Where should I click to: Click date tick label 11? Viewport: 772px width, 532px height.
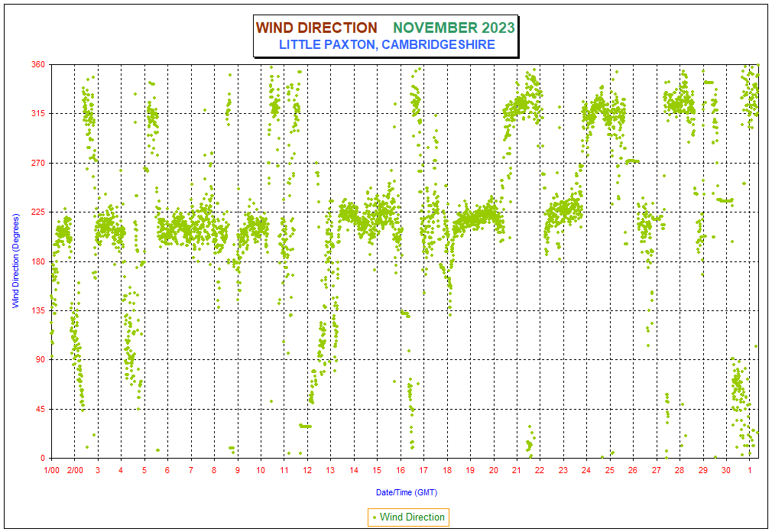(x=284, y=470)
